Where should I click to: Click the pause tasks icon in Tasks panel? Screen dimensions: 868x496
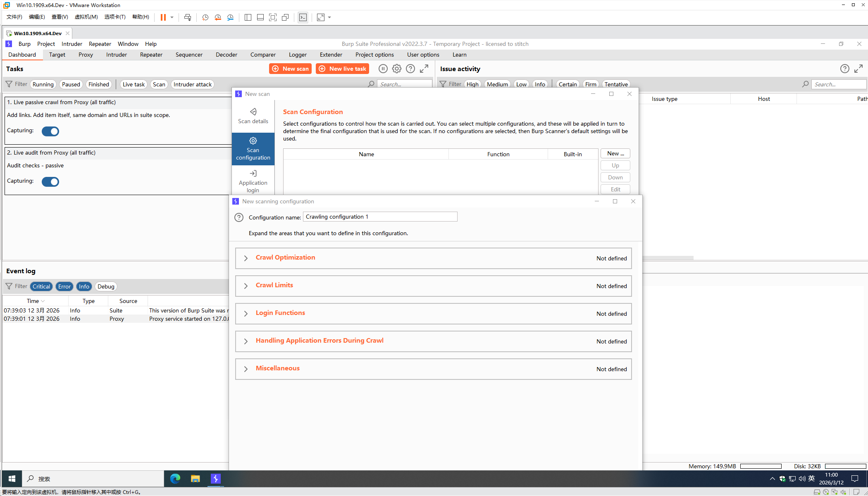tap(383, 69)
